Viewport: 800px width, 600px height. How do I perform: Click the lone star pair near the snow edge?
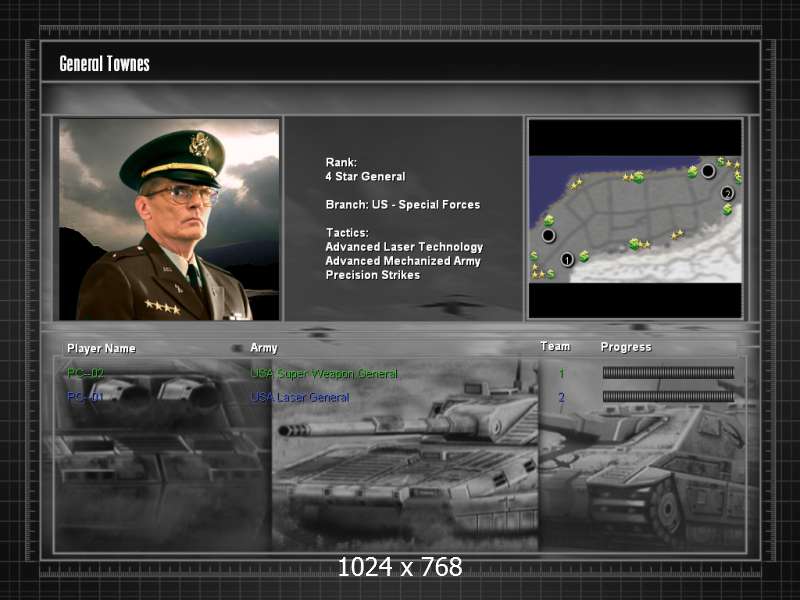[x=677, y=235]
